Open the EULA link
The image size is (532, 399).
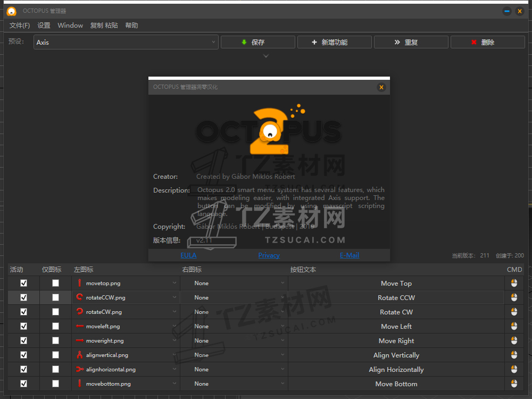tap(188, 255)
